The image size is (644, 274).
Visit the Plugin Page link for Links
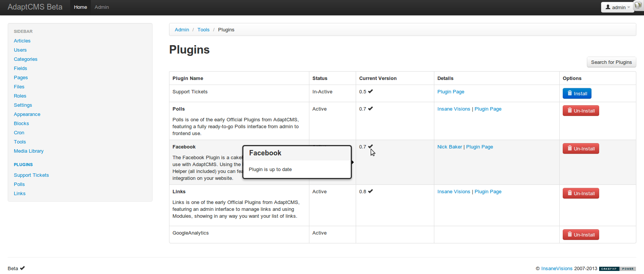coord(488,192)
